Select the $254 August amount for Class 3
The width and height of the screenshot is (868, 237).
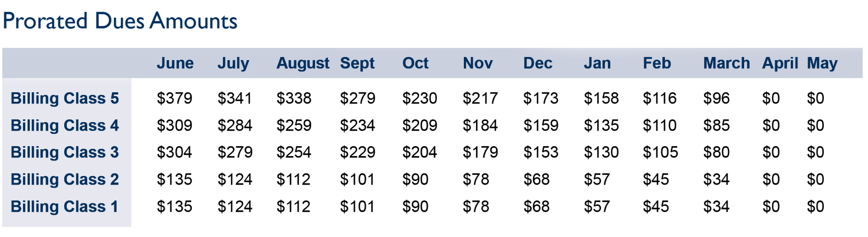294,152
